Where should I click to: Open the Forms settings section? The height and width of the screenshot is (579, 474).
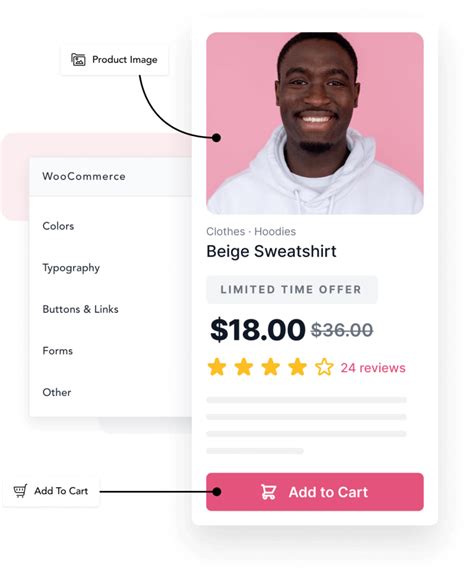pos(58,350)
